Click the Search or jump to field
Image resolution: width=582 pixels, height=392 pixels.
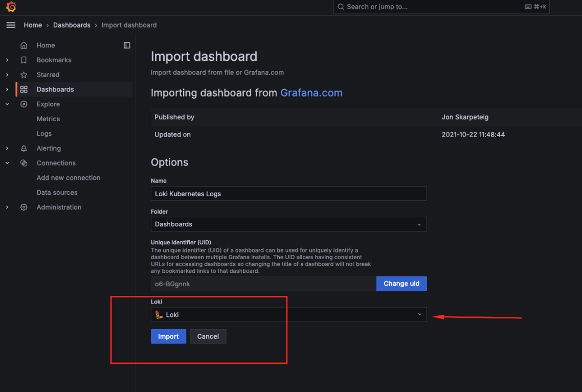coord(441,7)
